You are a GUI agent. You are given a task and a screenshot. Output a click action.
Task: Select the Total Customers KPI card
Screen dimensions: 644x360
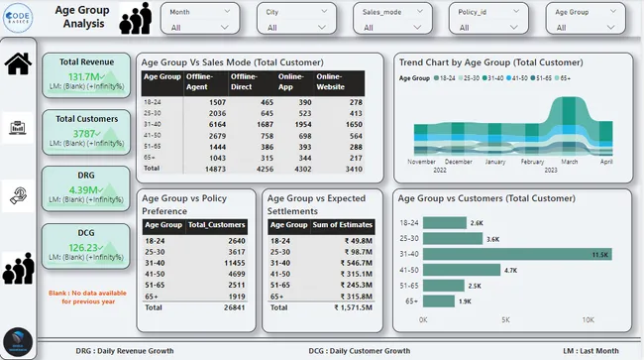pos(86,132)
